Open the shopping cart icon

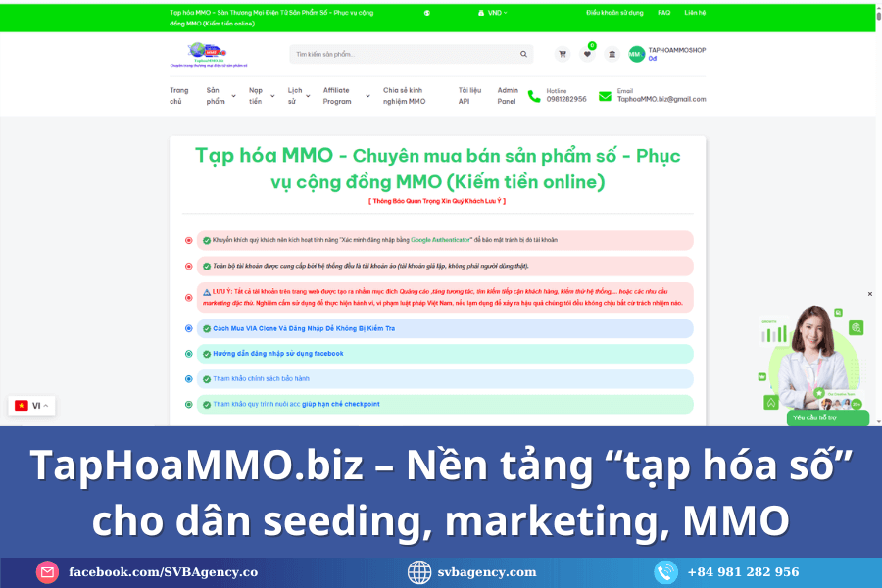562,54
